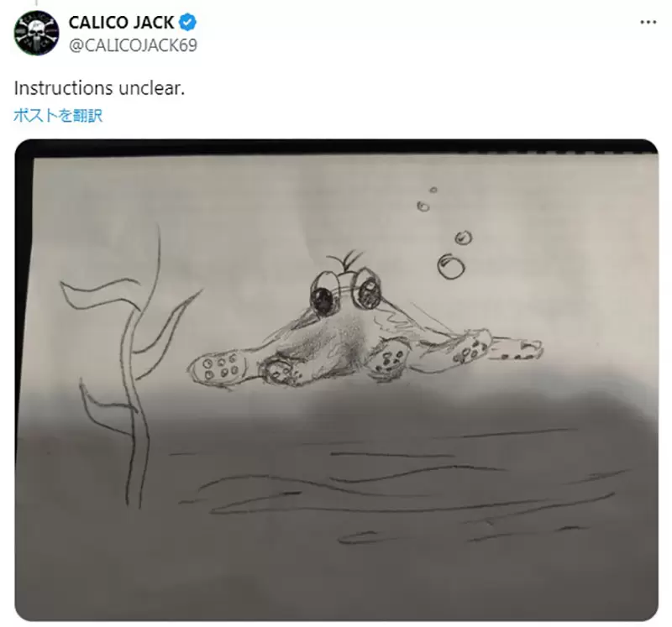Click the smallest top bubble in sketch

pos(433,190)
